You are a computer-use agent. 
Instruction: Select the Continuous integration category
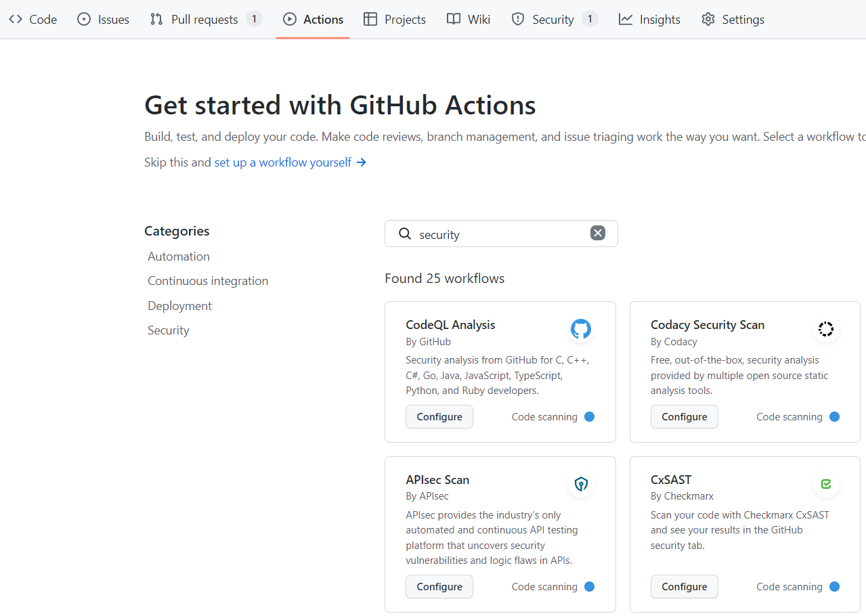(207, 280)
